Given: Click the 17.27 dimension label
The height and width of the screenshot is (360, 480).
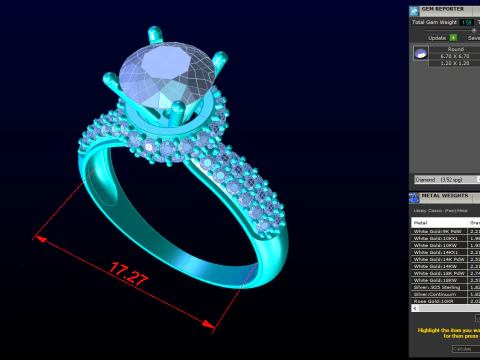Looking at the screenshot, I should 129,274.
